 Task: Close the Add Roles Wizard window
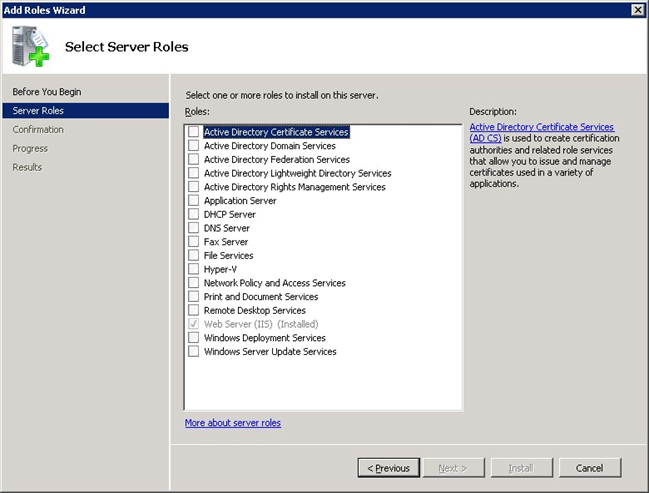pyautogui.click(x=637, y=9)
